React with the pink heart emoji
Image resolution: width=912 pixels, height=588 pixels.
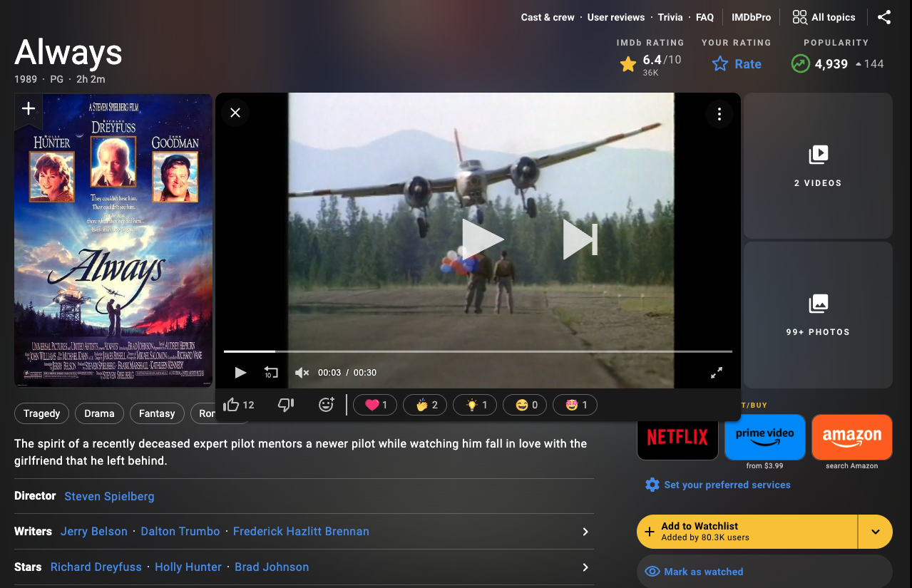point(374,405)
